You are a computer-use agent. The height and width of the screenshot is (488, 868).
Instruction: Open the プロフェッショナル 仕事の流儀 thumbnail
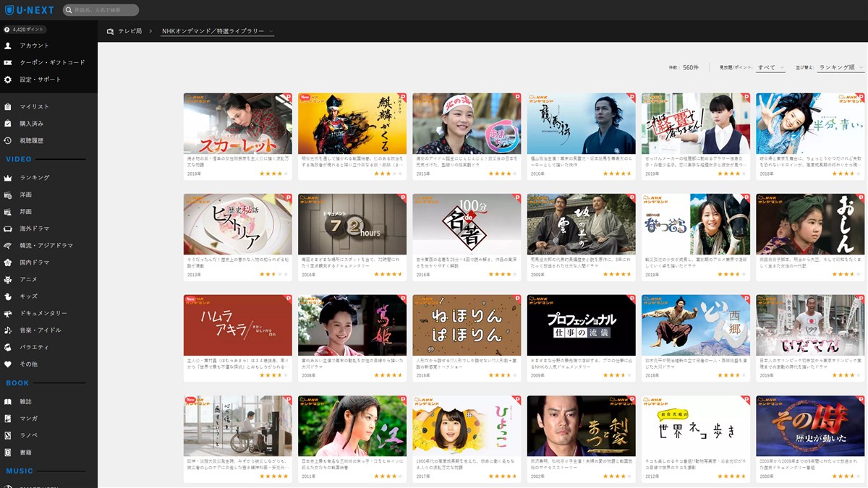(x=582, y=325)
